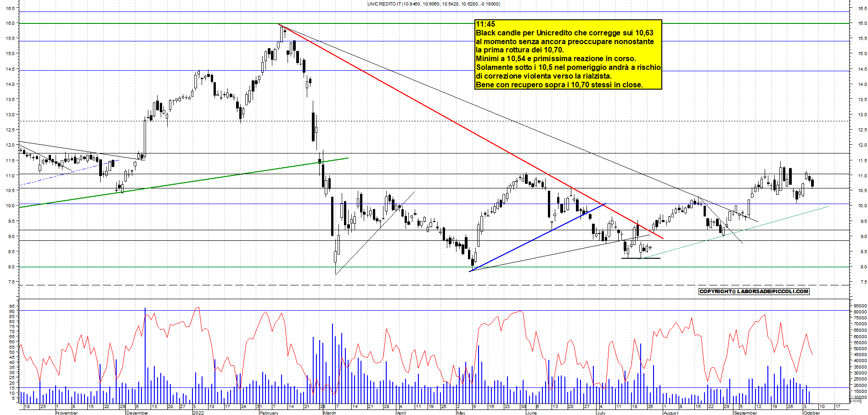Select the May label on date axis
The width and height of the screenshot is (868, 415).
[x=461, y=413]
